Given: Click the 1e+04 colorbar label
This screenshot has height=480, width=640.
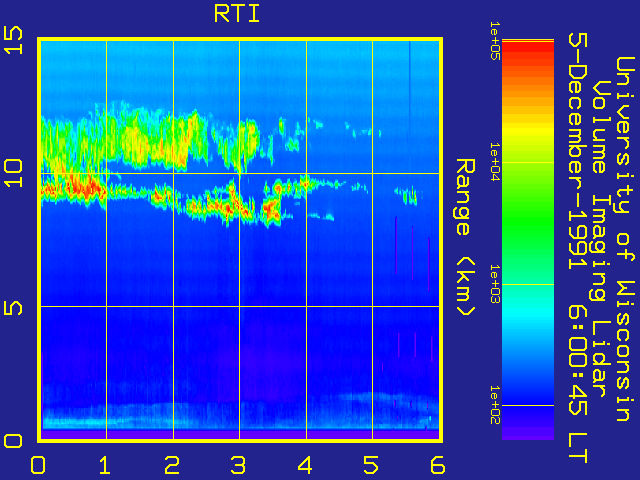Looking at the screenshot, I should click(495, 162).
